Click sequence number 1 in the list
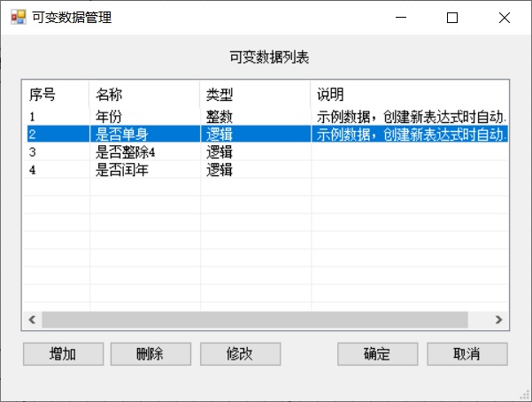 pyautogui.click(x=32, y=117)
